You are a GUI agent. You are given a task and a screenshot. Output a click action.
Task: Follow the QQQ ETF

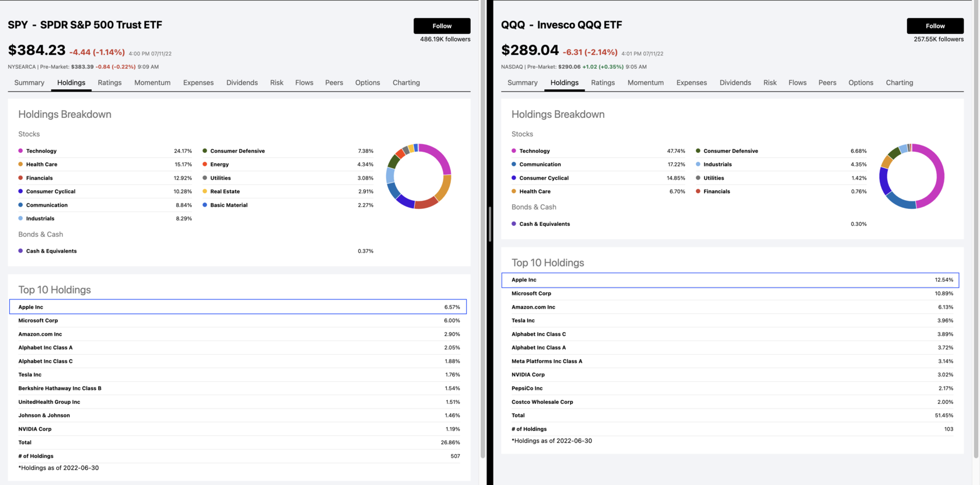tap(935, 26)
